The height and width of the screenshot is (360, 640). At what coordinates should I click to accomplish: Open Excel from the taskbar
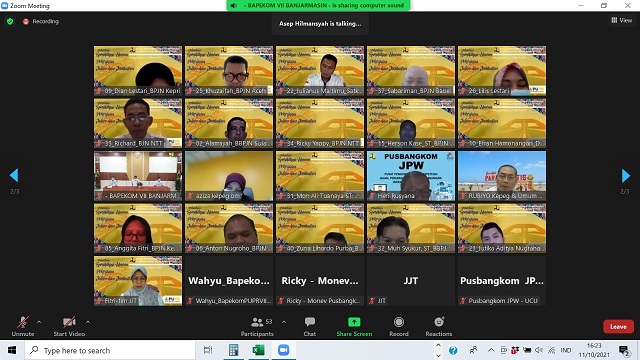tap(258, 350)
